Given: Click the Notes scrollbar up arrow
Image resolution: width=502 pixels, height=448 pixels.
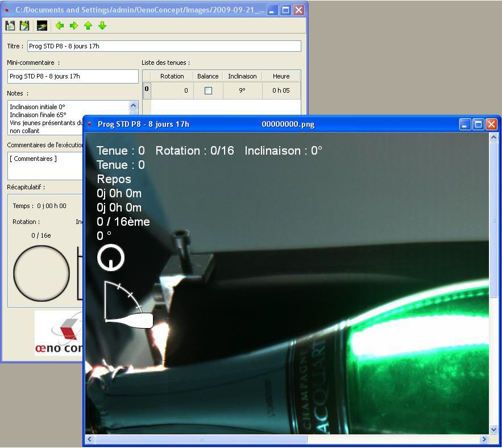Looking at the screenshot, I should tap(133, 105).
